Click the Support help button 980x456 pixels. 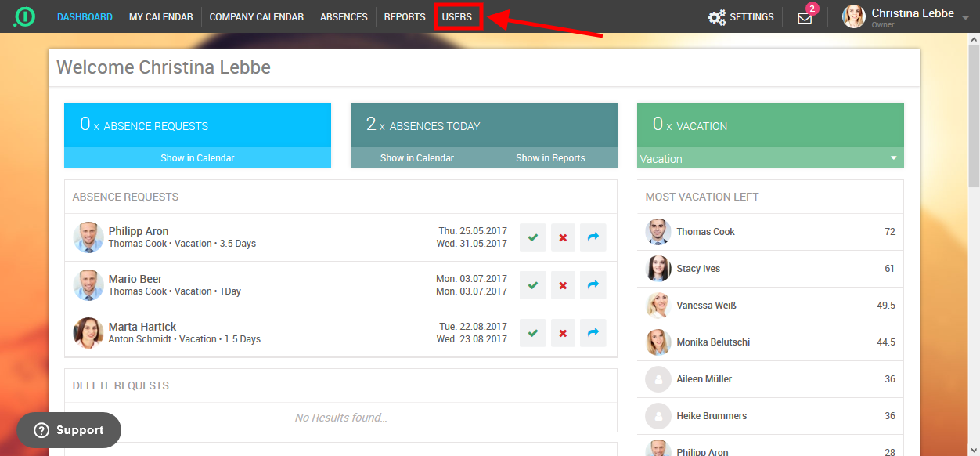pyautogui.click(x=69, y=430)
